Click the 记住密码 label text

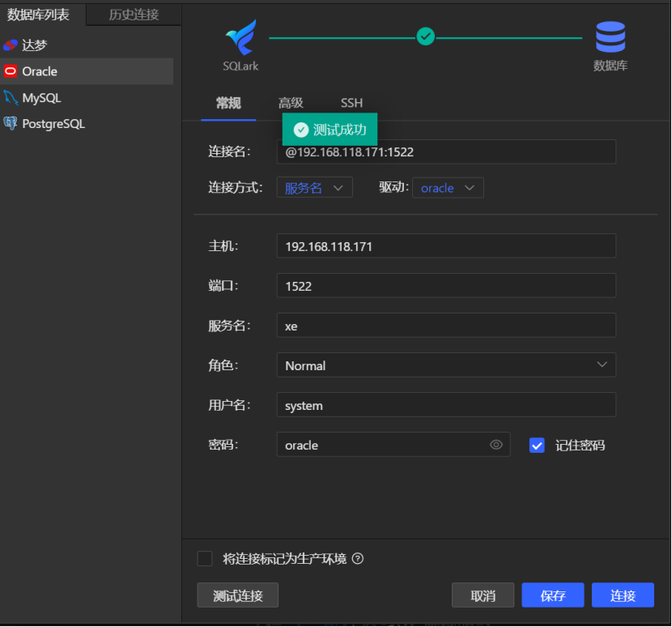tap(580, 446)
